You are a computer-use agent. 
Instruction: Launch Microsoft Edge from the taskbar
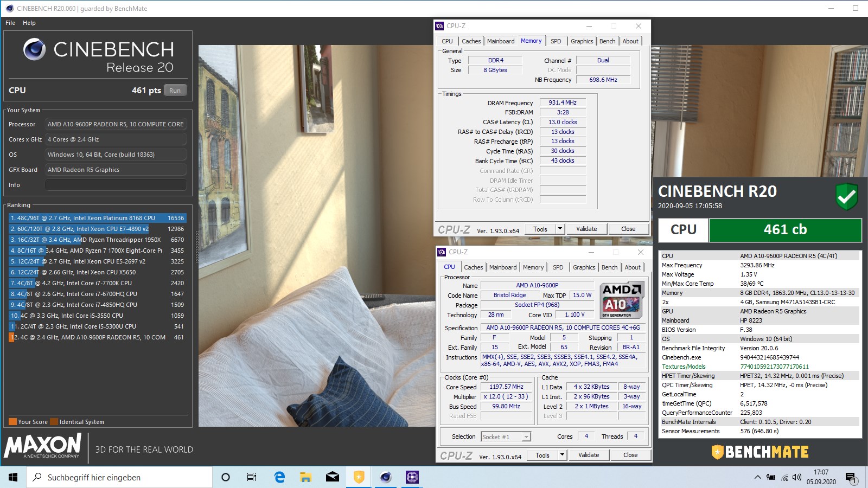point(279,477)
